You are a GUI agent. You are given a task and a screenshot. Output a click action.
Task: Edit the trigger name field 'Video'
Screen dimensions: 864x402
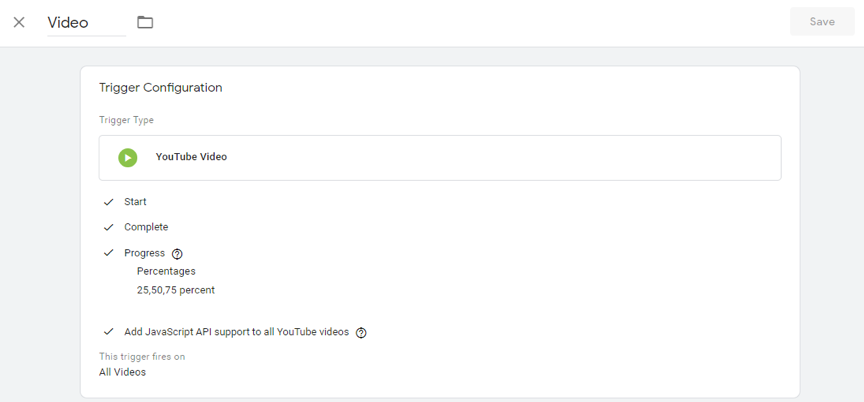click(x=87, y=23)
